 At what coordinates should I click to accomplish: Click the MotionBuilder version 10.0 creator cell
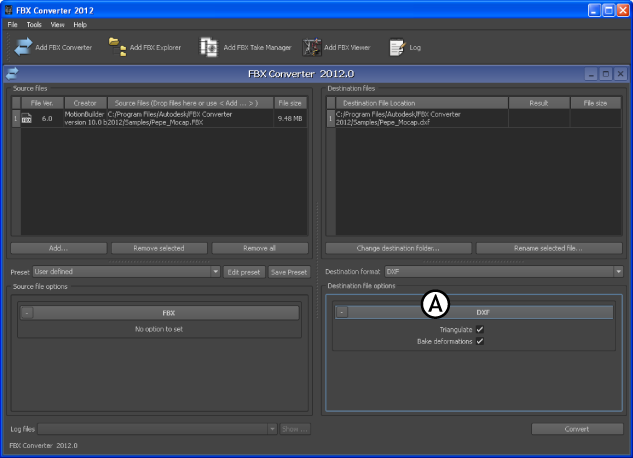[x=85, y=118]
